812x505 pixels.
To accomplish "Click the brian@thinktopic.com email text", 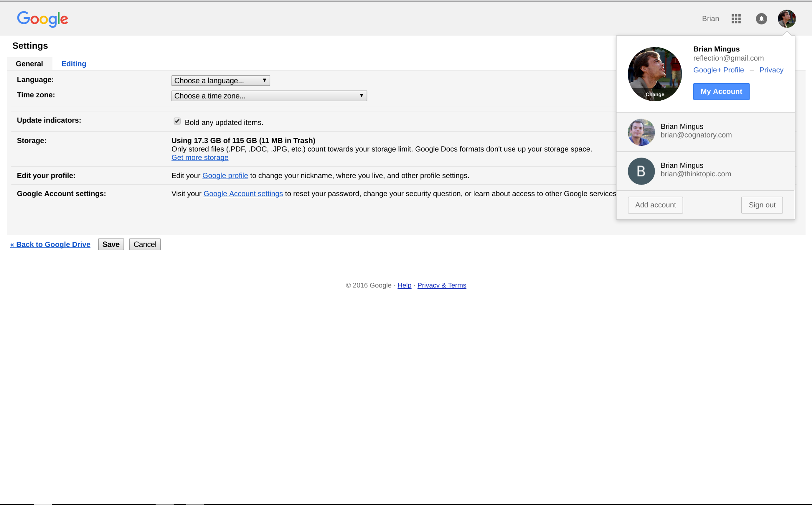I will (696, 174).
